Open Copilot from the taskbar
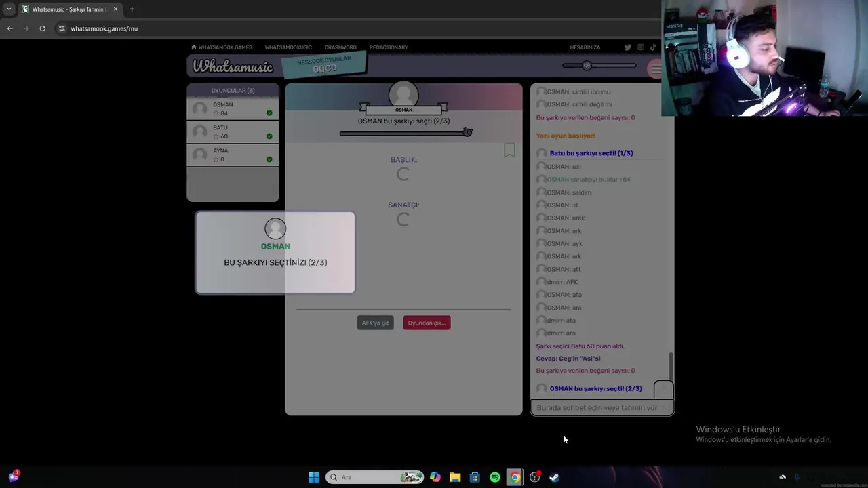Image resolution: width=868 pixels, height=488 pixels. (435, 477)
